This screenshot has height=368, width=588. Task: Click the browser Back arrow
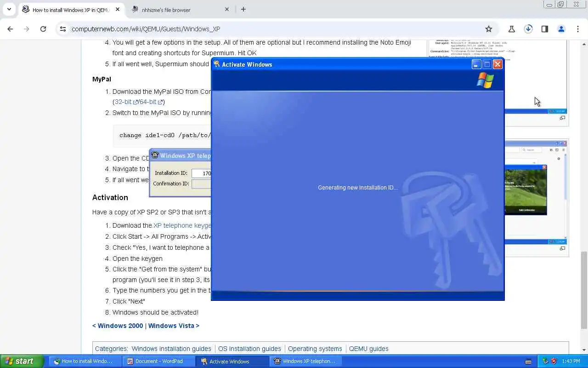(10, 29)
